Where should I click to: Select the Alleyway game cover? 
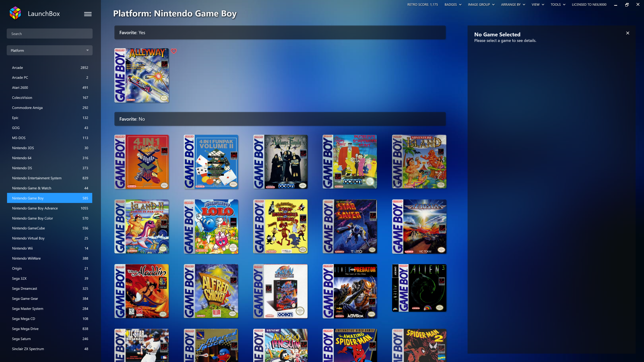(142, 75)
